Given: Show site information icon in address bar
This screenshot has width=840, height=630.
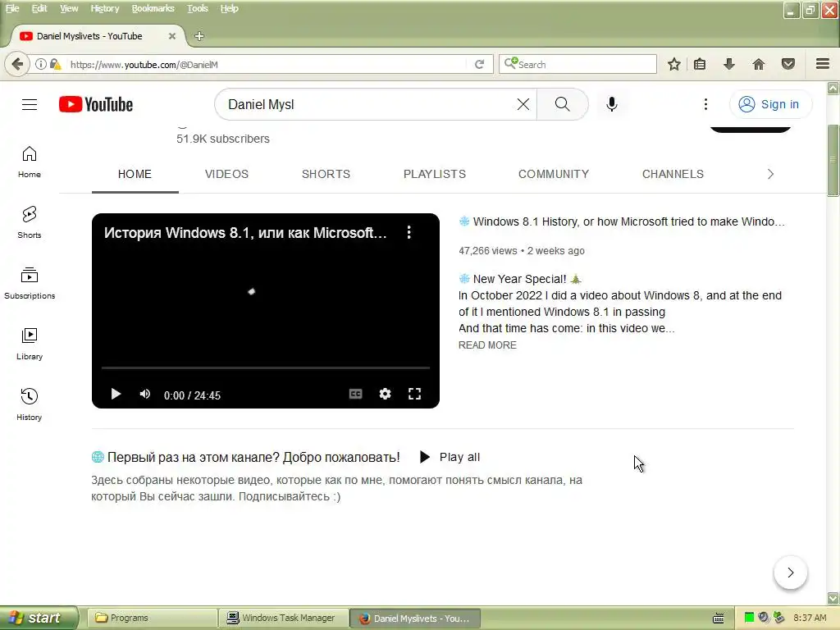Looking at the screenshot, I should (x=41, y=64).
